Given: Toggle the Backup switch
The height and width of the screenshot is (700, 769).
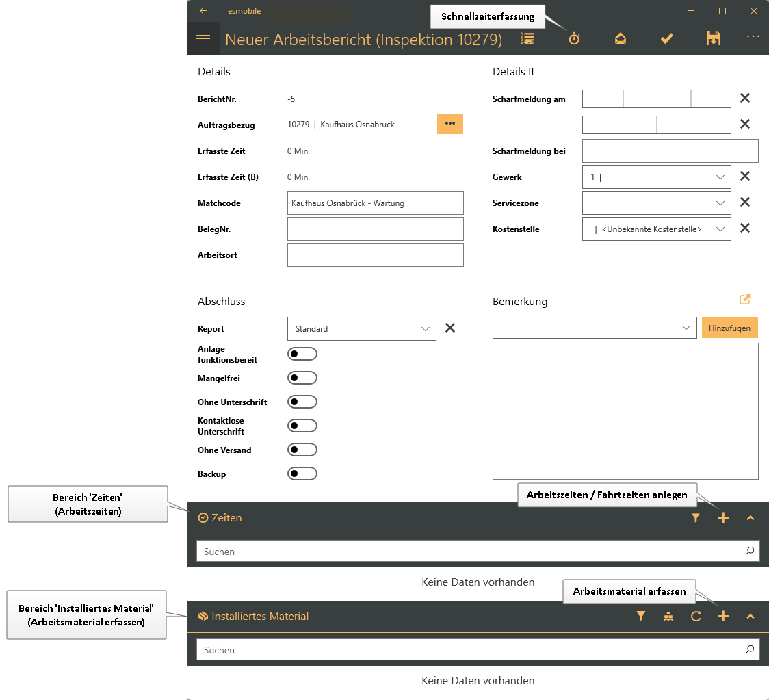Looking at the screenshot, I should (302, 474).
